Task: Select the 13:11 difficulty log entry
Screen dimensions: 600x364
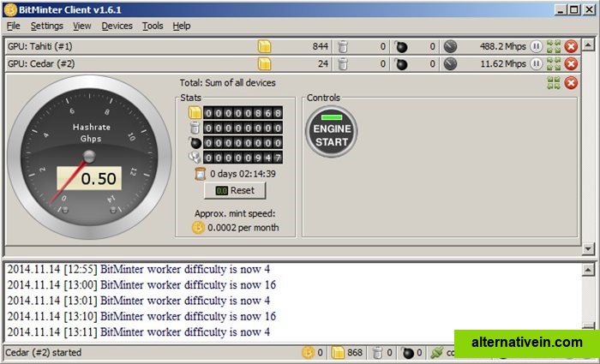Action: (x=139, y=332)
